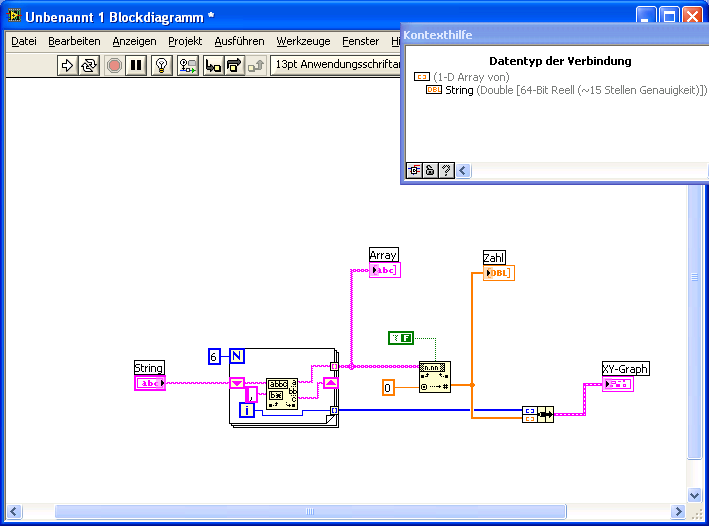709x526 pixels.
Task: Toggle the highlight execution light bulb
Action: 161,66
